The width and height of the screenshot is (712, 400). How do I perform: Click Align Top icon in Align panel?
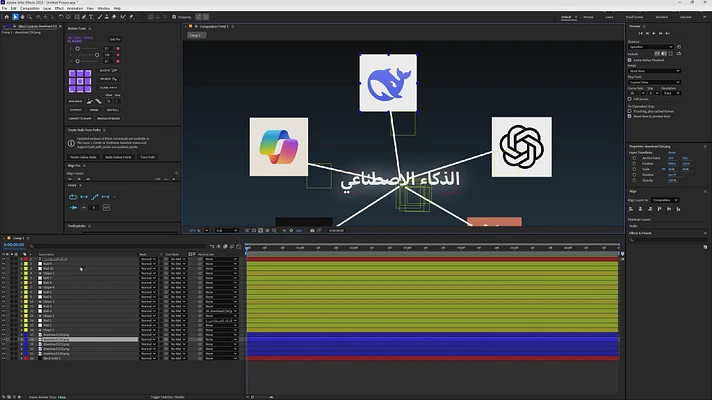(659, 209)
